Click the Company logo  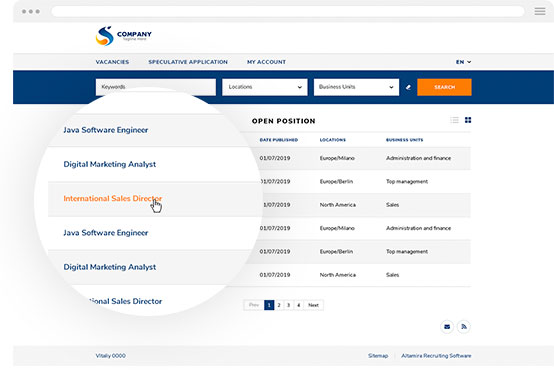123,36
